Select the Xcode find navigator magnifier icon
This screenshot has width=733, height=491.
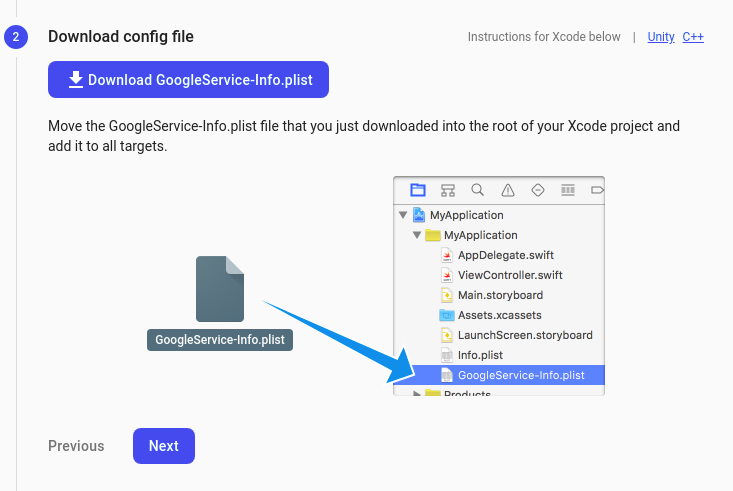(477, 190)
